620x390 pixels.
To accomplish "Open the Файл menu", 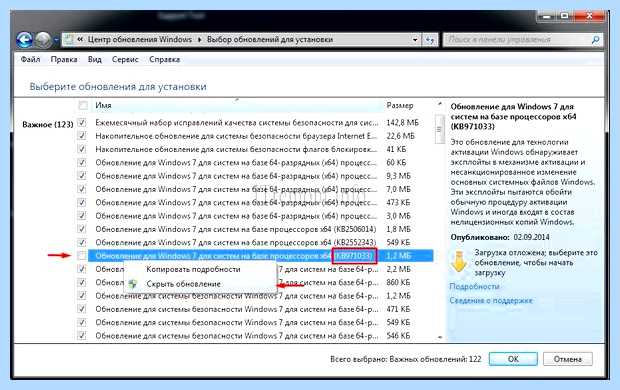I will click(30, 59).
